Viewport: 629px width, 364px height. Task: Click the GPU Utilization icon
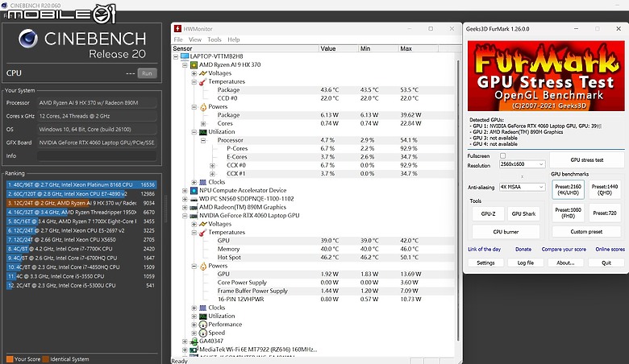(x=203, y=316)
